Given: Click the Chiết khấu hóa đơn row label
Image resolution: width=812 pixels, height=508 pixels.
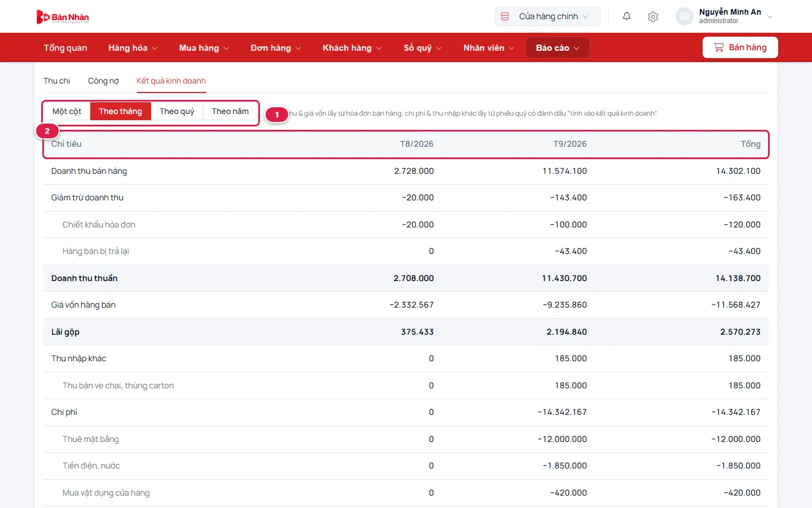Looking at the screenshot, I should 99,225.
